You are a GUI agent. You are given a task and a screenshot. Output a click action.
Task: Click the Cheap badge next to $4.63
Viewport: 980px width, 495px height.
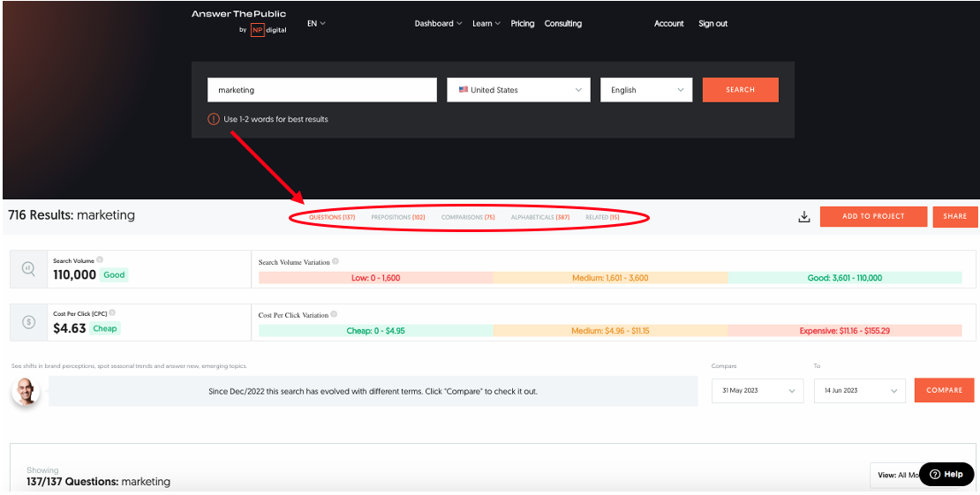pyautogui.click(x=105, y=328)
